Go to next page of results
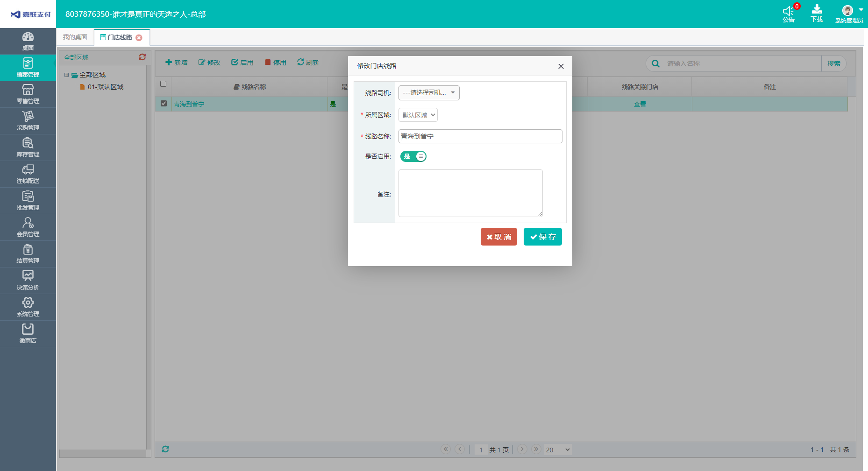The image size is (868, 471). click(522, 449)
